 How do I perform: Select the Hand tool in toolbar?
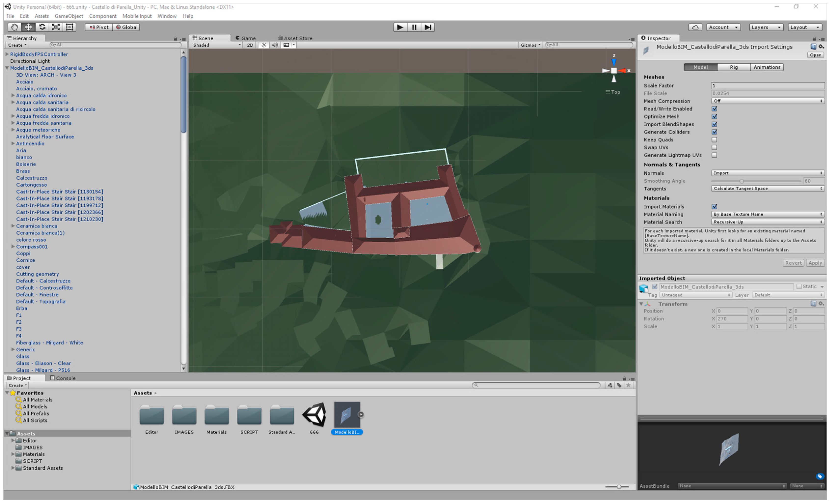pos(14,27)
